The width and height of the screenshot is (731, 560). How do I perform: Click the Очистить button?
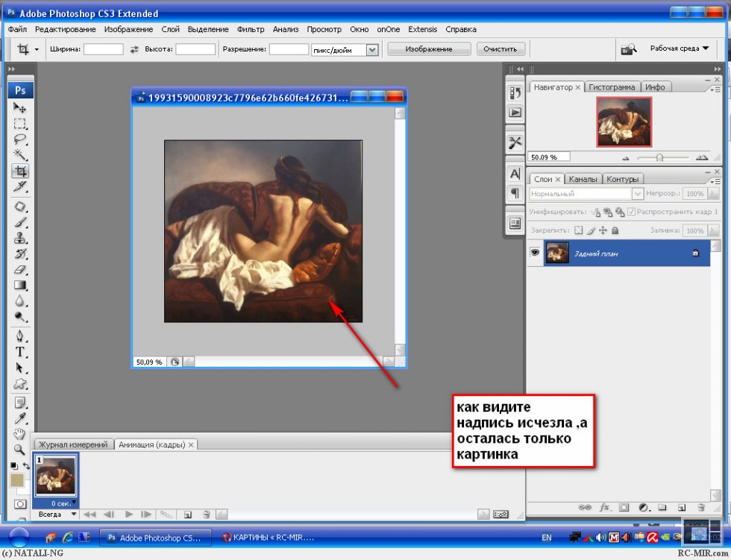[x=501, y=49]
